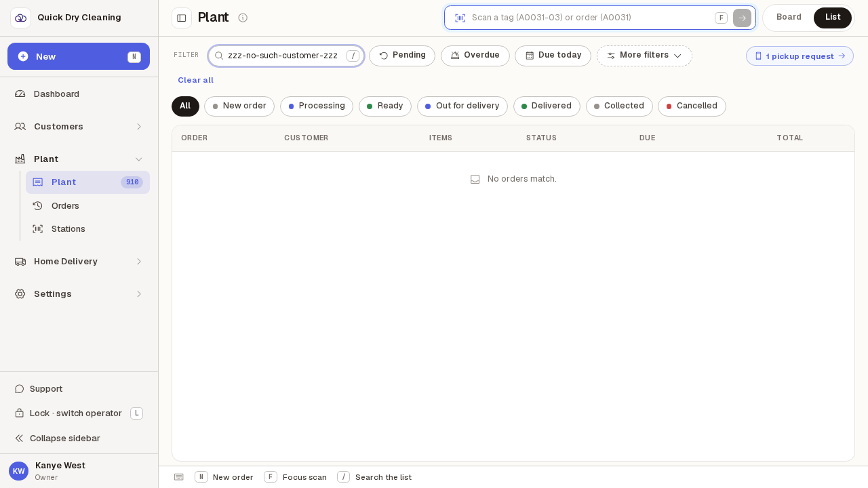This screenshot has height=488, width=868.
Task: Click the Settings gear icon
Action: tap(20, 294)
